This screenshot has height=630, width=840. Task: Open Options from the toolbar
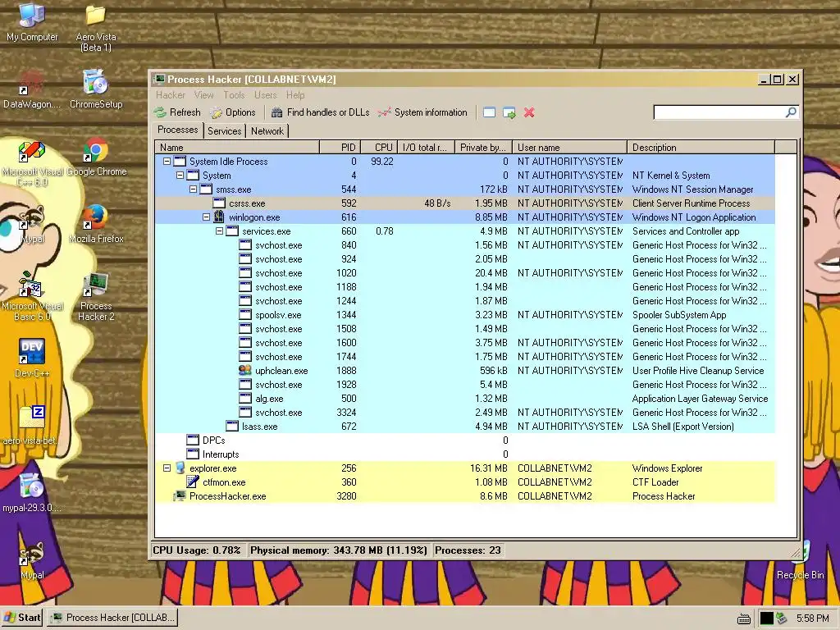(x=232, y=112)
